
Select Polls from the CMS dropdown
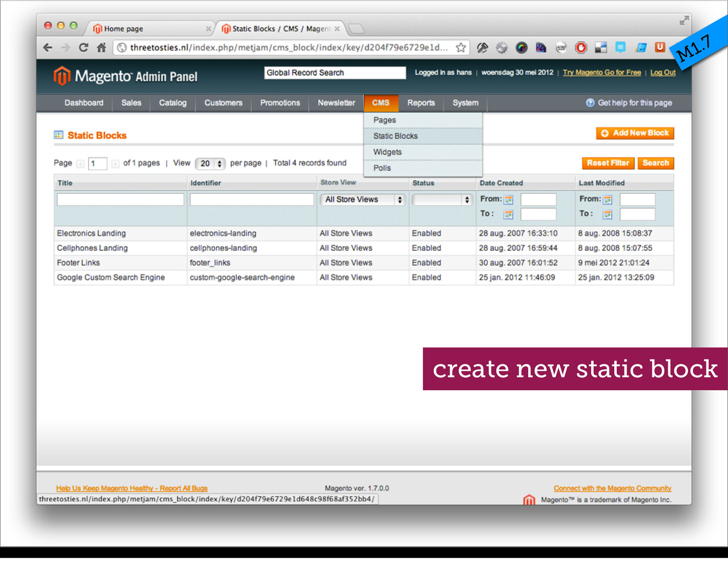tap(423, 168)
